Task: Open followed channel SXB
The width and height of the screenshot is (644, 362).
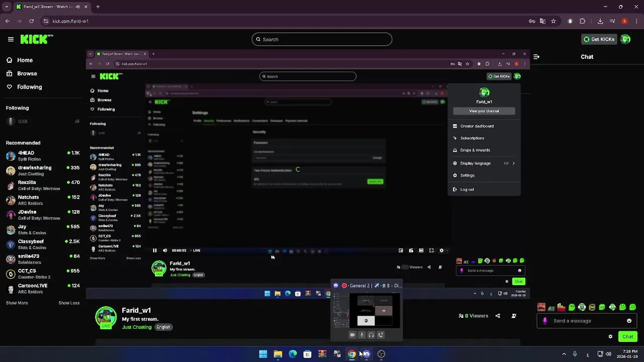Action: pyautogui.click(x=43, y=121)
